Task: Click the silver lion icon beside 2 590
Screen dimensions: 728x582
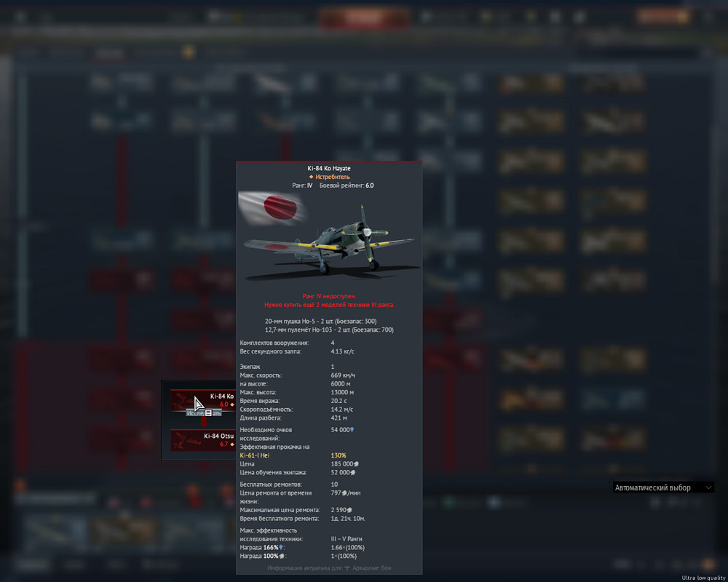Action: (349, 510)
